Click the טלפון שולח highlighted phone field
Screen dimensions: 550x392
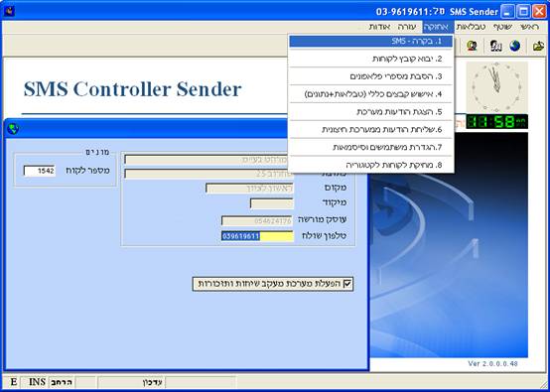[257, 236]
